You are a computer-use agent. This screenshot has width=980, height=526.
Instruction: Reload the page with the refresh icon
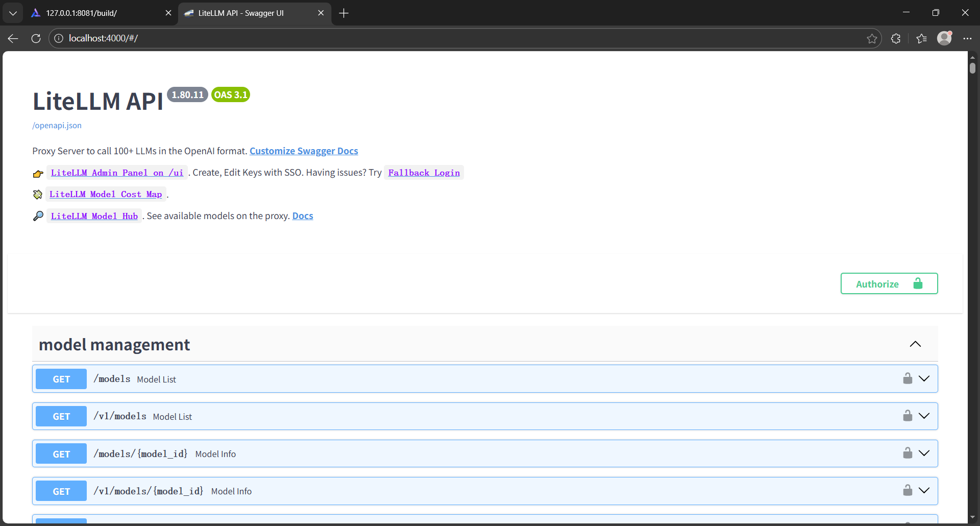(36, 38)
